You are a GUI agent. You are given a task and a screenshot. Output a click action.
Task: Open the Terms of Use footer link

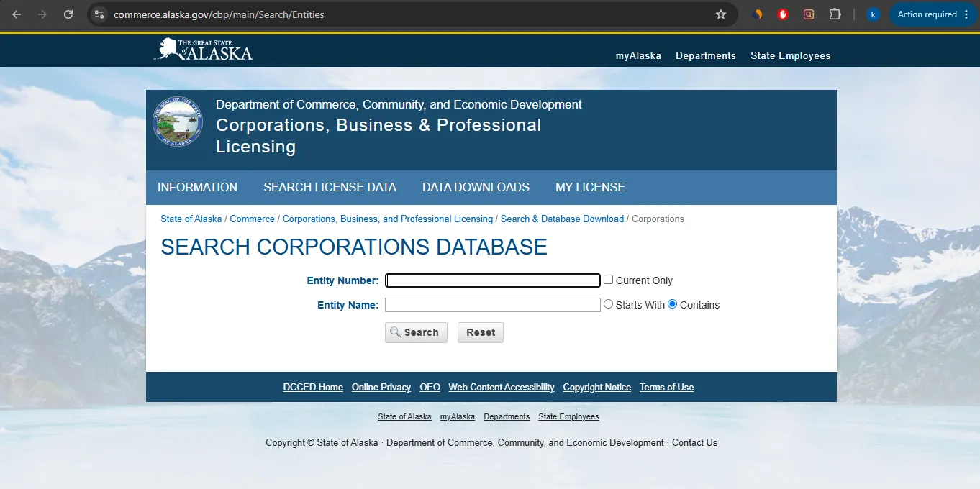tap(666, 387)
